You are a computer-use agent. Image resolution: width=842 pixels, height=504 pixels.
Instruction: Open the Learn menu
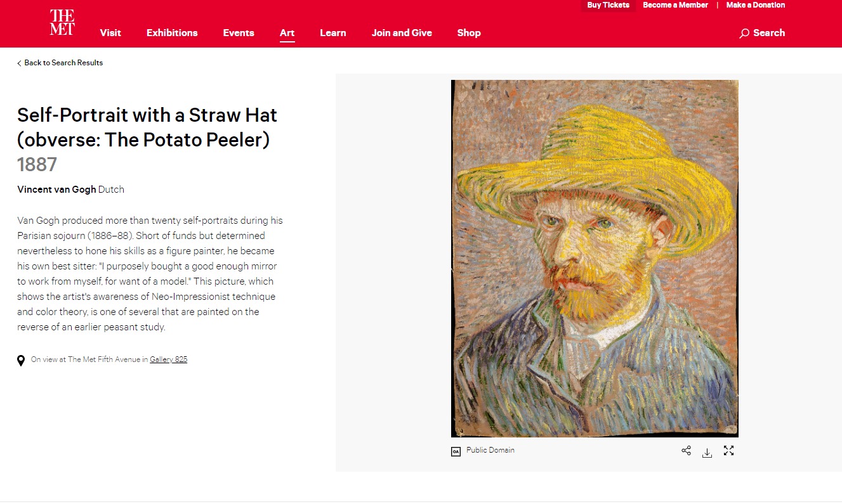click(333, 33)
